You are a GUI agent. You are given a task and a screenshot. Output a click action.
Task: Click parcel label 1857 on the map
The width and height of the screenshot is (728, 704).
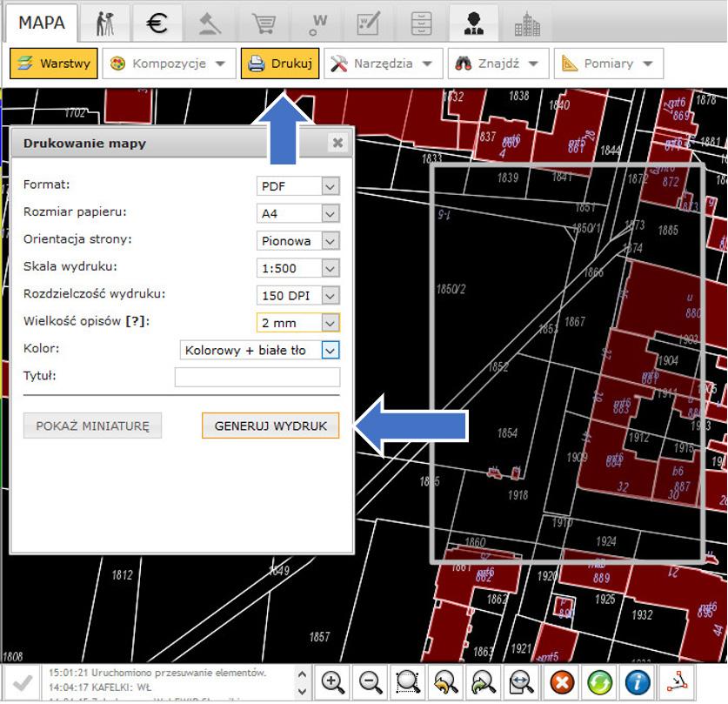(320, 637)
